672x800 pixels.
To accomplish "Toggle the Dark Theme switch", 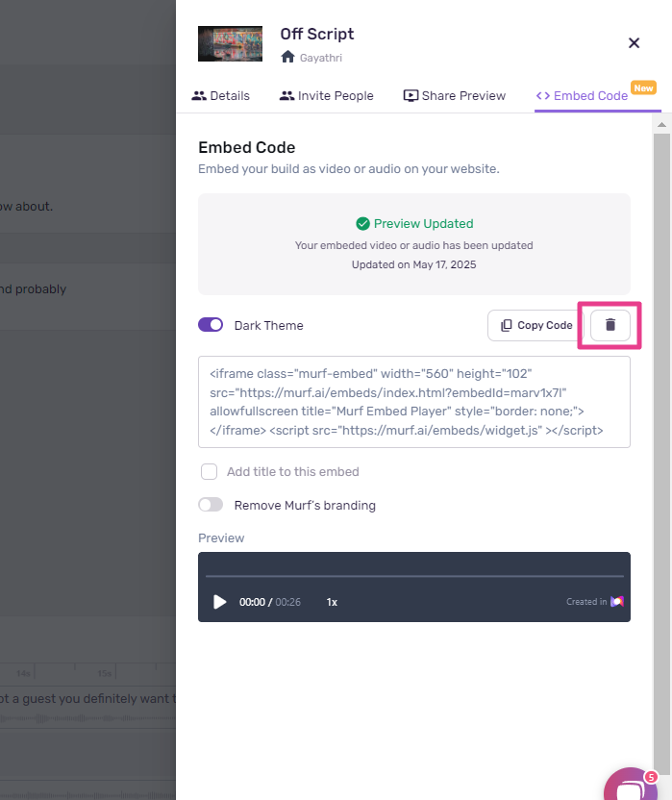I will [211, 324].
